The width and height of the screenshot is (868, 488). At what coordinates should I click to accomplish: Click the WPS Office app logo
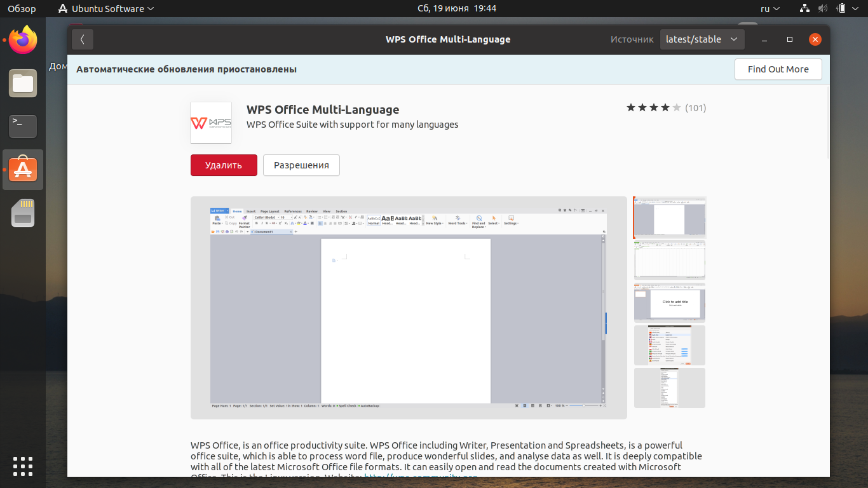[211, 123]
